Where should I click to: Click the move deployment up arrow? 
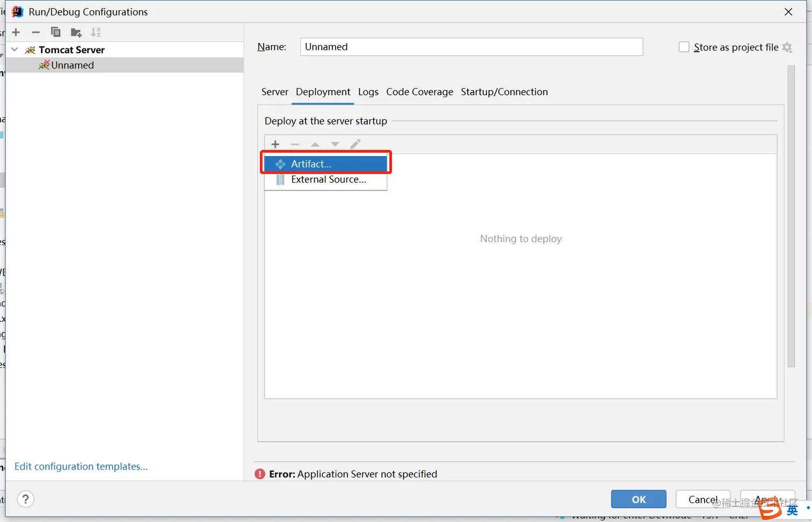point(315,144)
